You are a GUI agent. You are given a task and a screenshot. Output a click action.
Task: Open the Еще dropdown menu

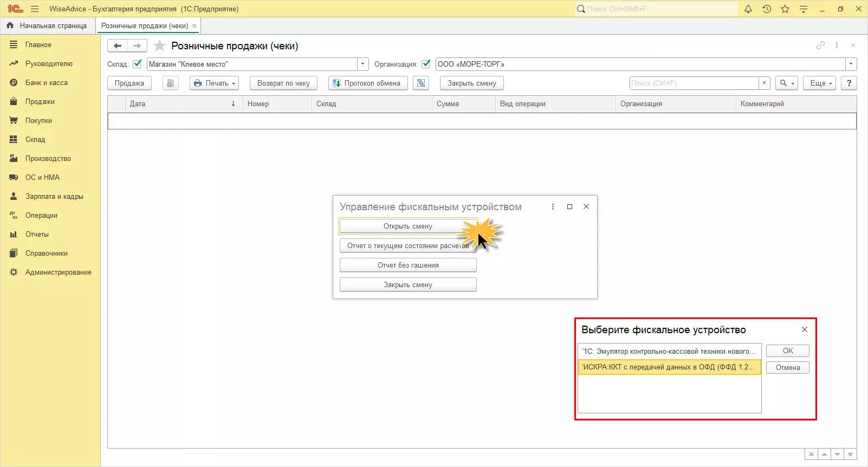[820, 83]
